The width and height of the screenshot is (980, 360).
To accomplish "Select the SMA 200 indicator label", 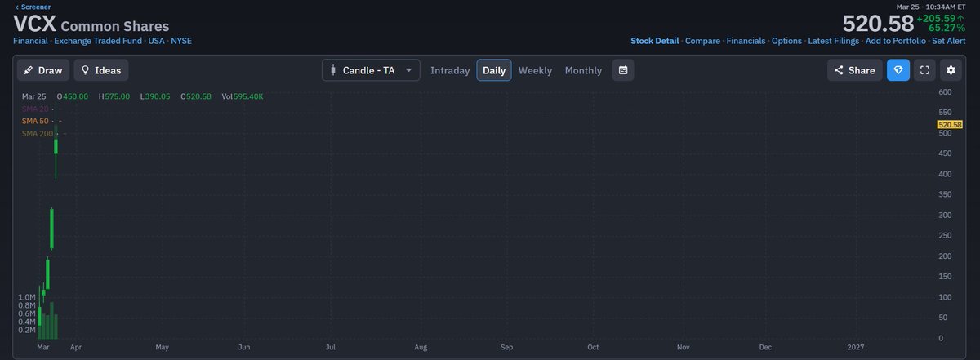I will pos(38,133).
